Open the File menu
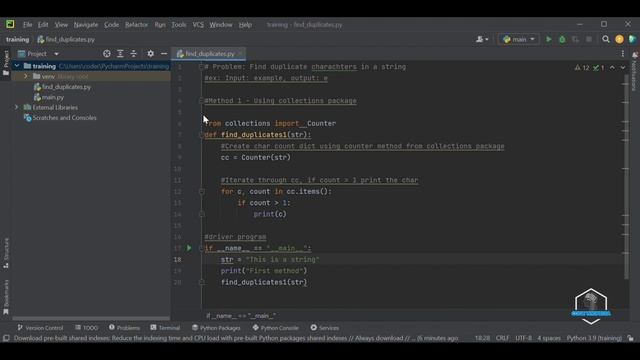This screenshot has width=640, height=360. tap(27, 24)
